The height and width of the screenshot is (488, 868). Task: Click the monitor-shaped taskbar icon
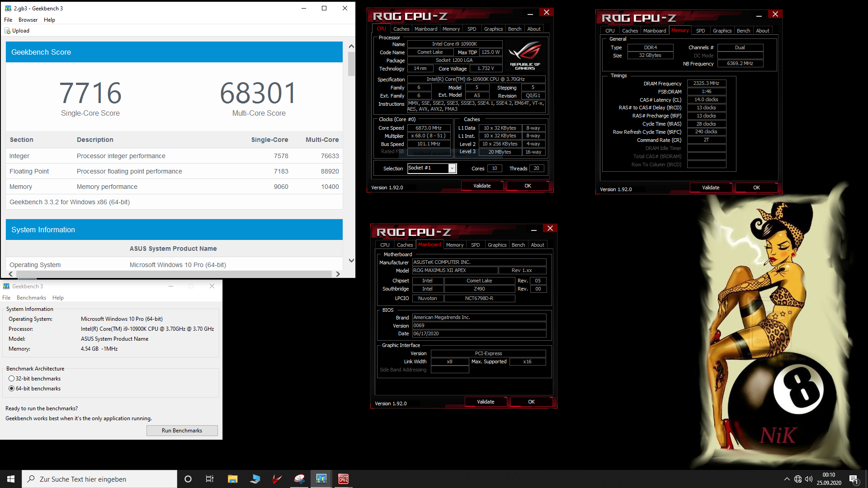pos(255,479)
